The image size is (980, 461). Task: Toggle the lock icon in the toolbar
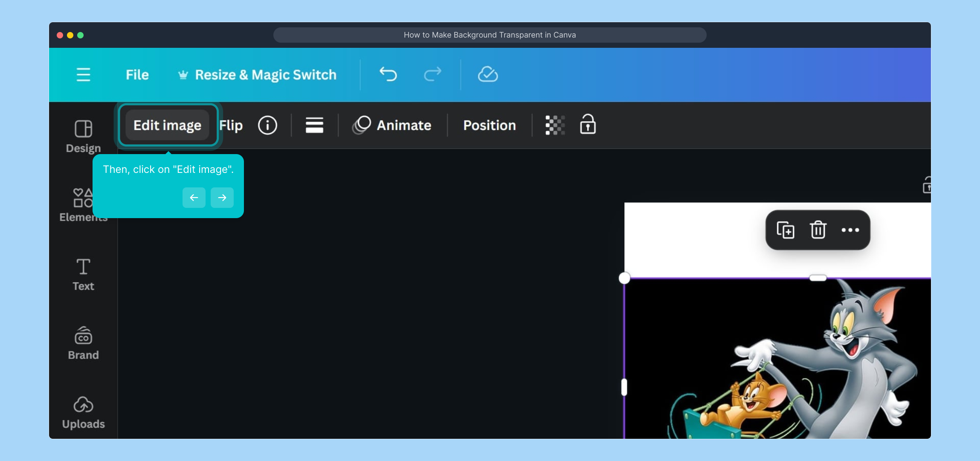[x=588, y=125]
